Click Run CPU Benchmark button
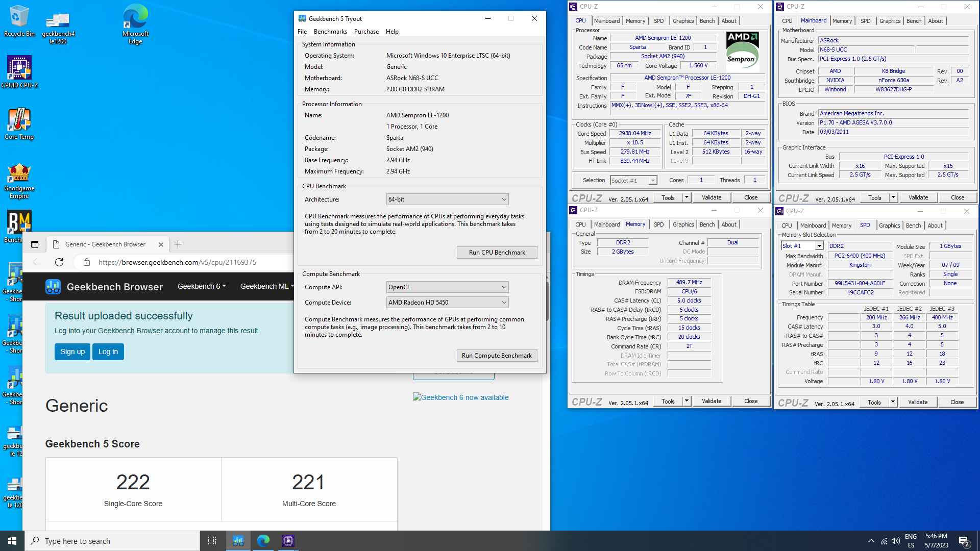The width and height of the screenshot is (980, 551). point(497,253)
